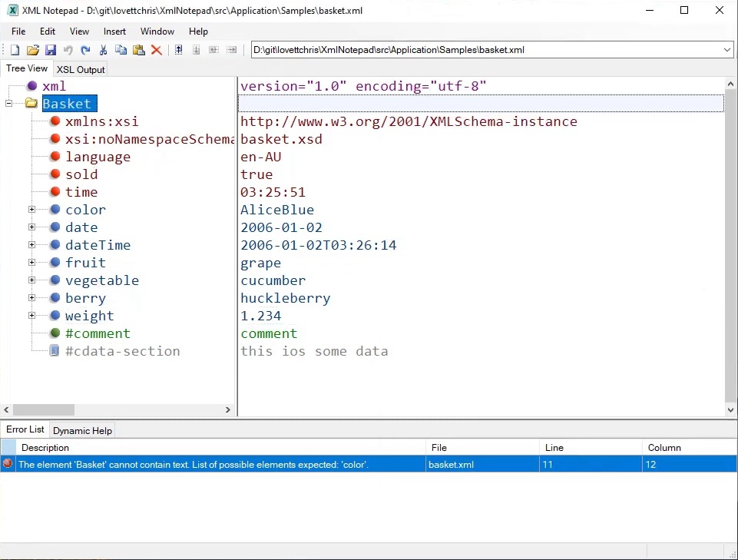
Task: Click the Description column header
Action: (x=45, y=448)
